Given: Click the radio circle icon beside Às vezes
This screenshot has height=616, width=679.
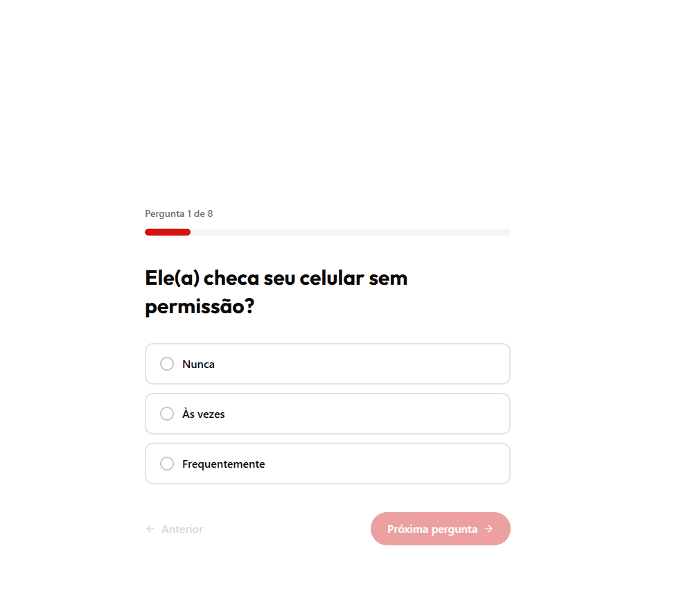Looking at the screenshot, I should [x=166, y=414].
